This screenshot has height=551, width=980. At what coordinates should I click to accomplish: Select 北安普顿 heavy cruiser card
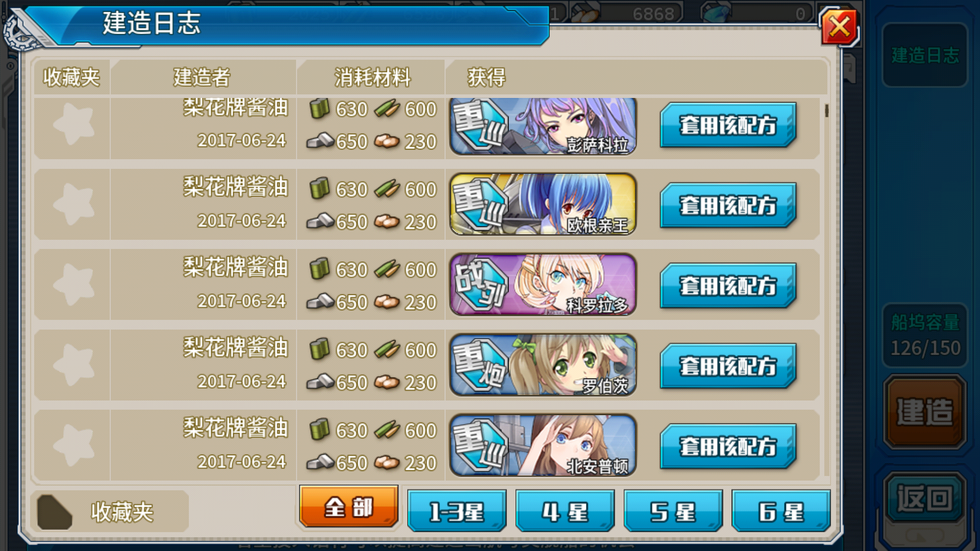543,445
